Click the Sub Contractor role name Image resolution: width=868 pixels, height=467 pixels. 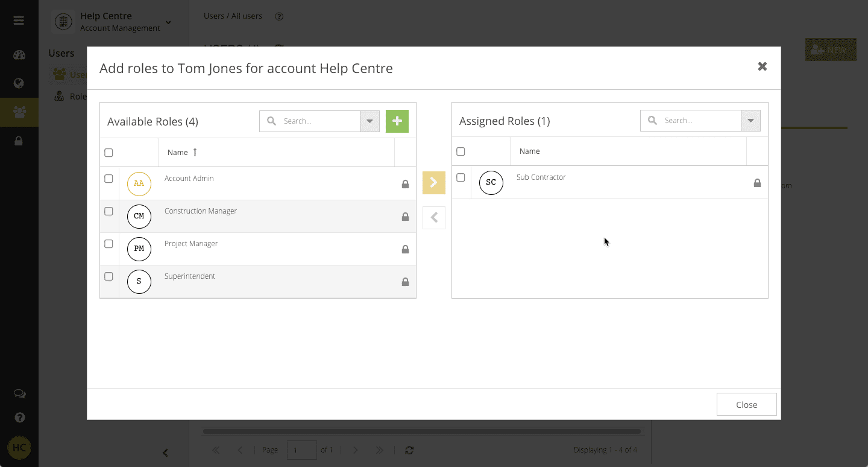pos(541,177)
